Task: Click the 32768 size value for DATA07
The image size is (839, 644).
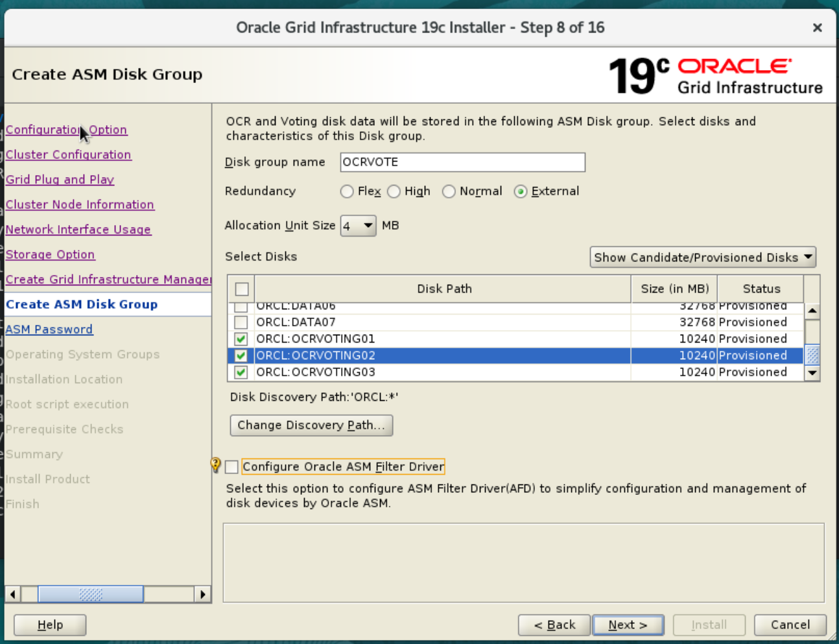Action: pos(697,322)
